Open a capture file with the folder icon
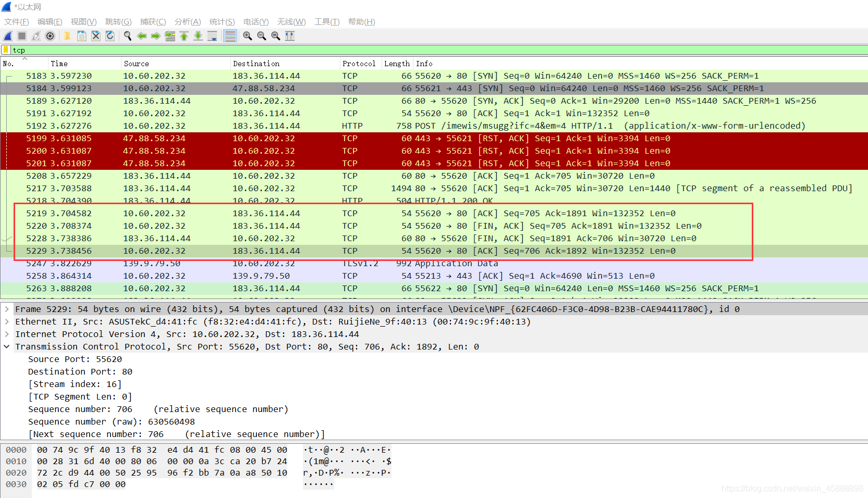The width and height of the screenshot is (868, 498). [x=67, y=36]
